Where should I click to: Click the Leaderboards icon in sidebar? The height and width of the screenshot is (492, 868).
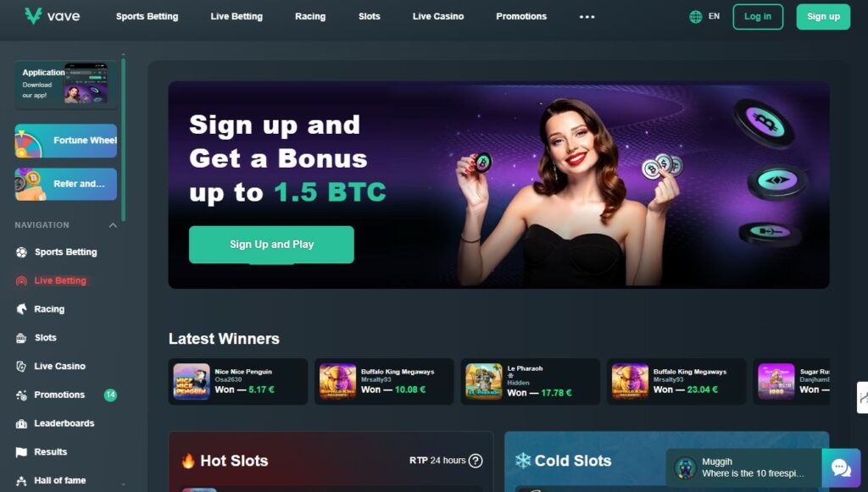tap(21, 423)
